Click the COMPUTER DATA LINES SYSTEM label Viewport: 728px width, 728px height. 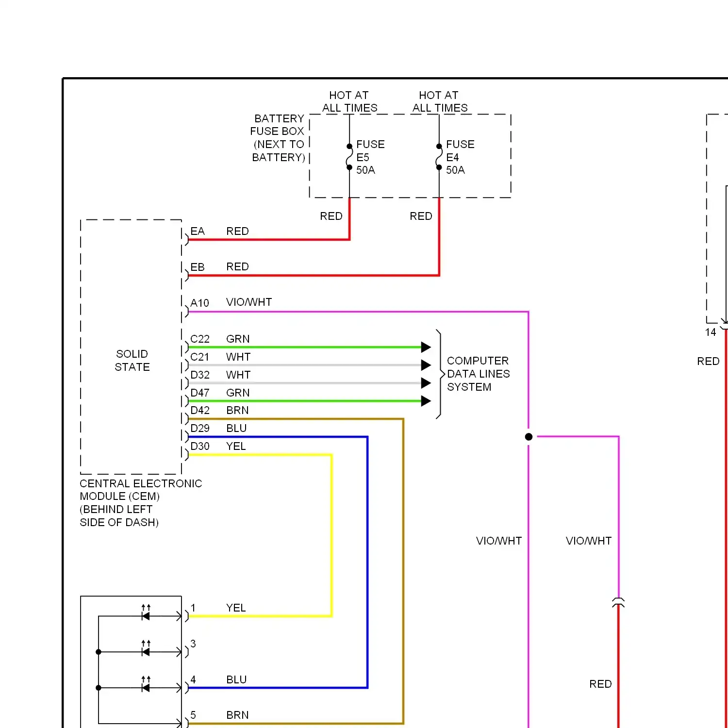coord(478,374)
